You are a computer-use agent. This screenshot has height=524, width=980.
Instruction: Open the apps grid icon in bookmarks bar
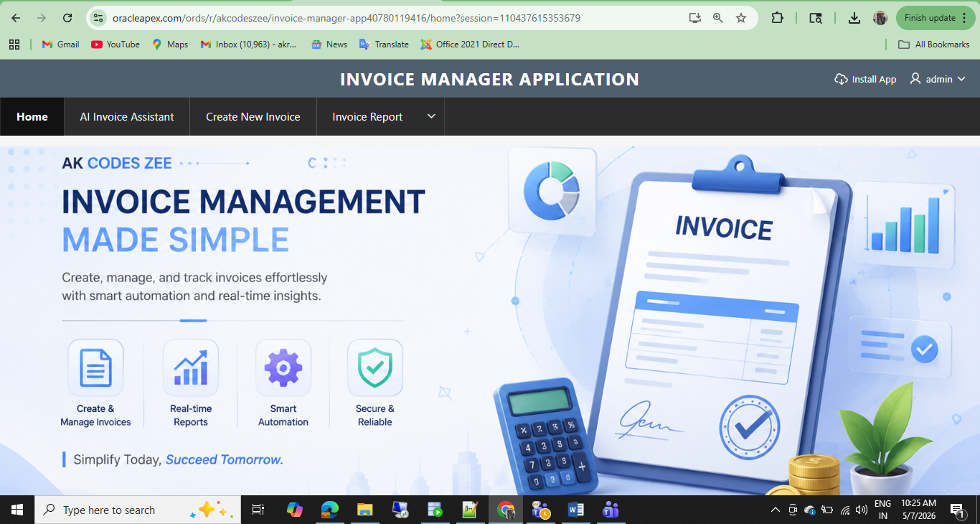click(x=14, y=45)
